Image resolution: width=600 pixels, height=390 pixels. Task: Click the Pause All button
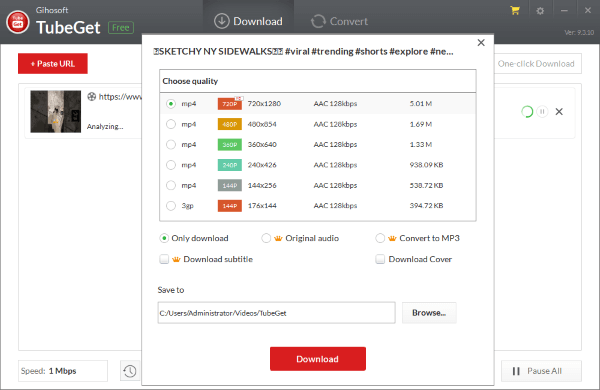(x=541, y=371)
